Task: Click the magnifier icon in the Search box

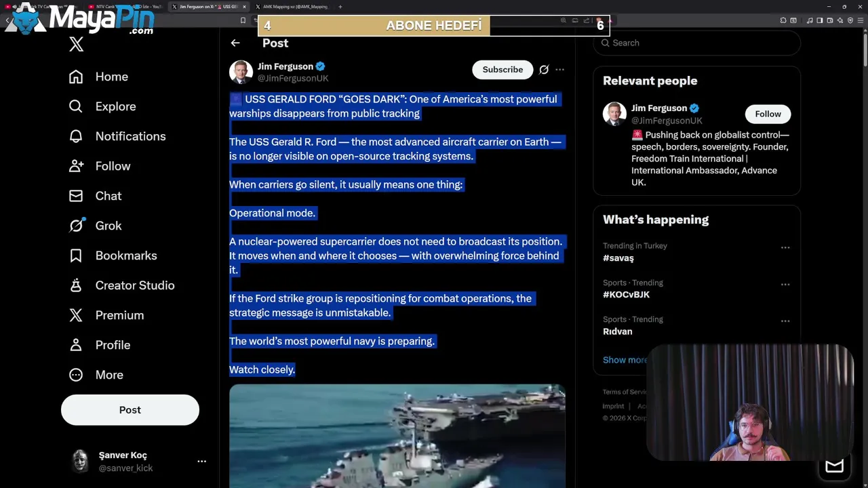Action: pos(605,43)
